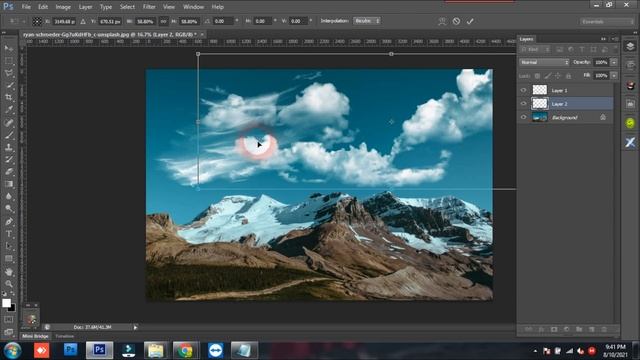The width and height of the screenshot is (640, 360).
Task: Open the Layers panel flyout menu
Action: point(615,39)
